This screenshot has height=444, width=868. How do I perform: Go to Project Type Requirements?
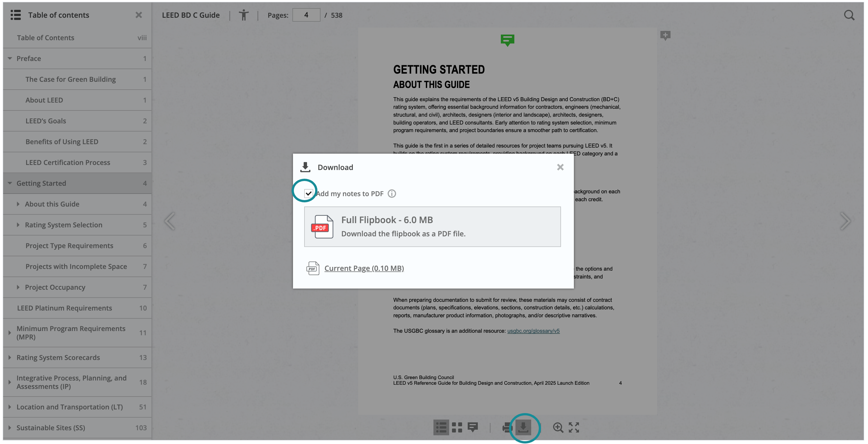(77, 246)
